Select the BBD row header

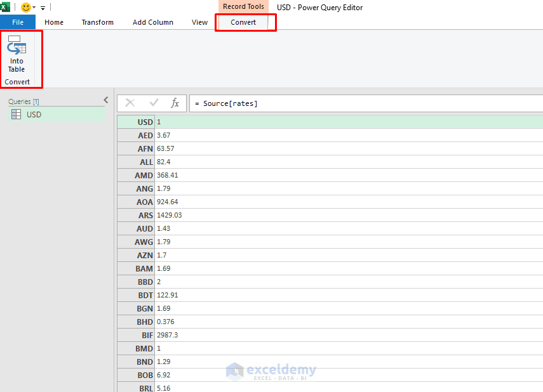click(x=136, y=282)
